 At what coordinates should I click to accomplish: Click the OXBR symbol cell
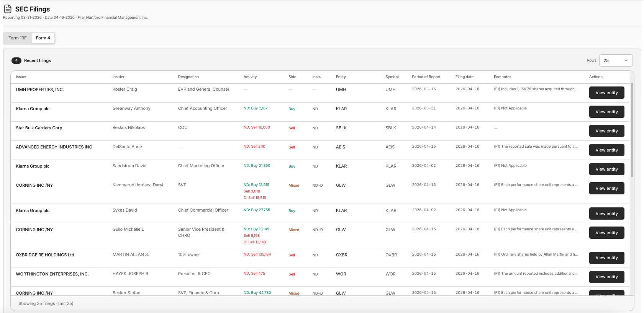click(x=391, y=255)
